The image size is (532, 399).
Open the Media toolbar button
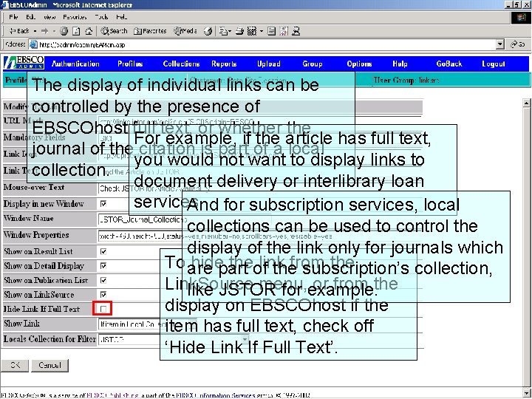[185, 31]
